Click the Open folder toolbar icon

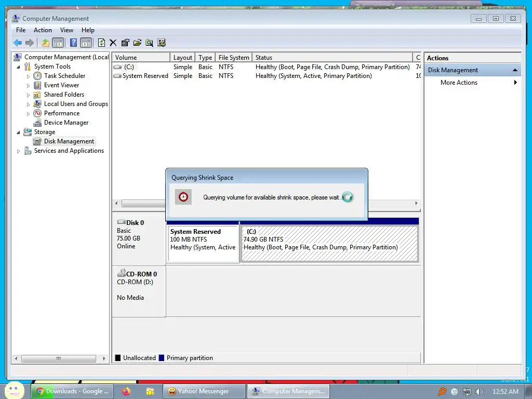click(137, 43)
